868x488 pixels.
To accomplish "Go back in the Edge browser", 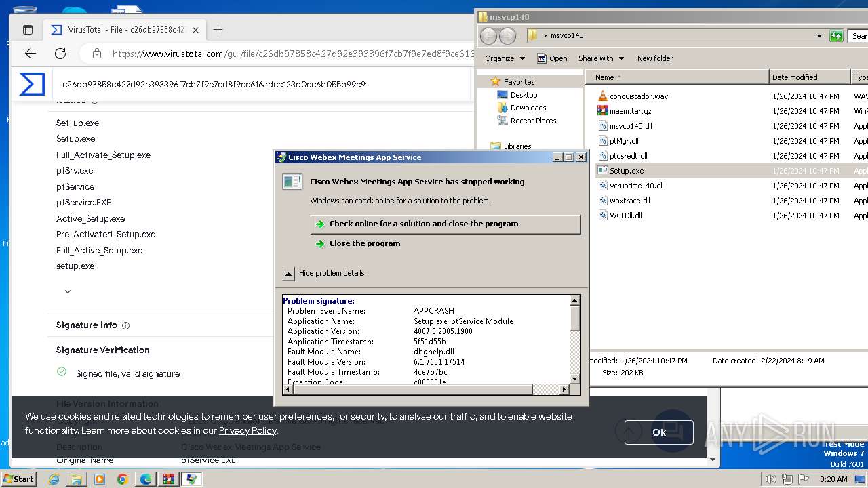I will [31, 54].
